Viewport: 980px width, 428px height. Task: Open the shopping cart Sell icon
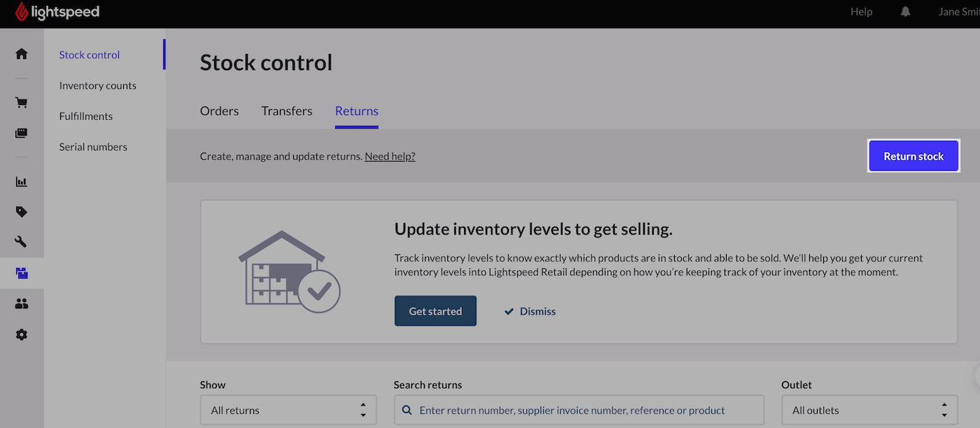(x=22, y=103)
